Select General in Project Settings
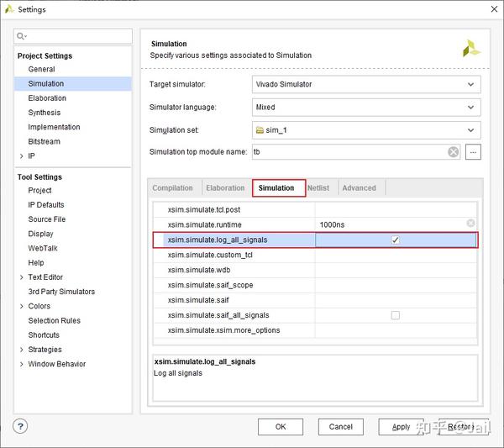 tap(41, 69)
